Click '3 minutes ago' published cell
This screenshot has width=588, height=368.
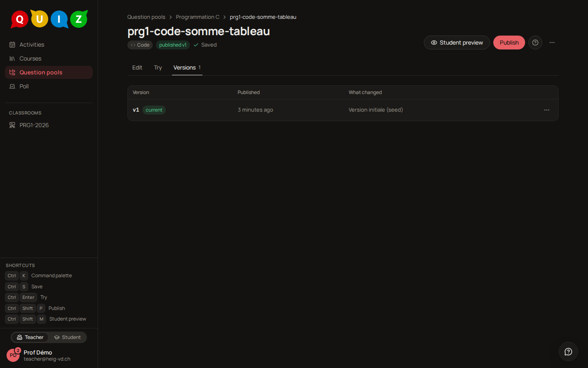(255, 110)
